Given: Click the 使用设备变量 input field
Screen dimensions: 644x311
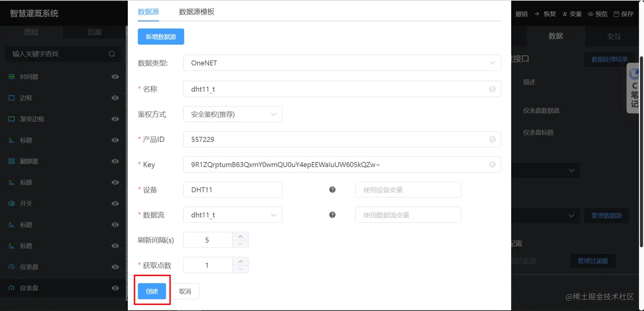Looking at the screenshot, I should [408, 190].
